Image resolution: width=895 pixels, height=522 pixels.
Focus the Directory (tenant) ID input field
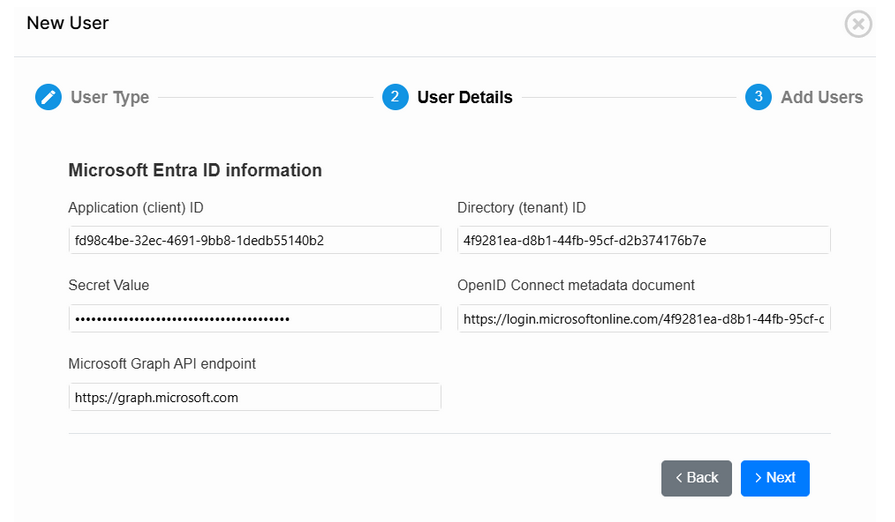click(x=643, y=240)
